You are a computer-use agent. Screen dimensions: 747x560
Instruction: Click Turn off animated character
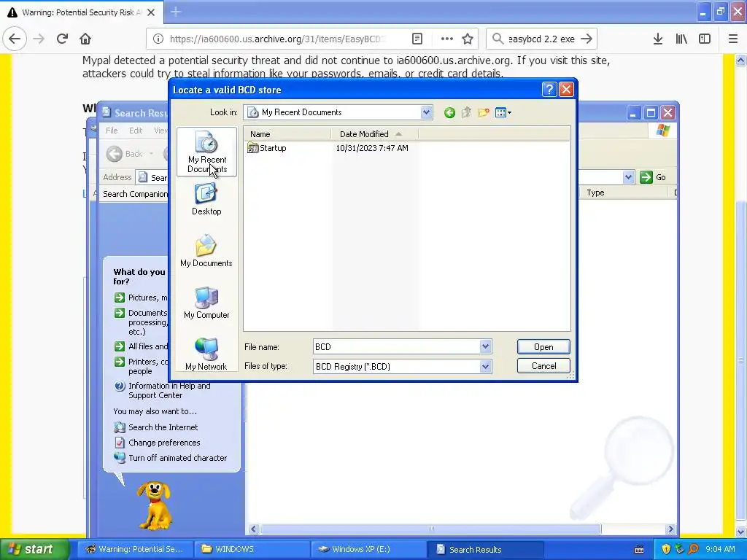(171, 458)
